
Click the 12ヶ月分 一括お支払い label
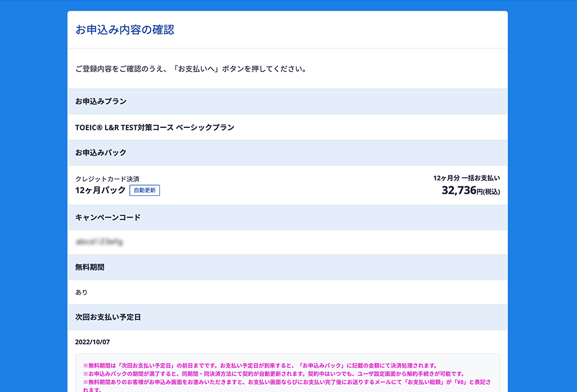click(466, 178)
